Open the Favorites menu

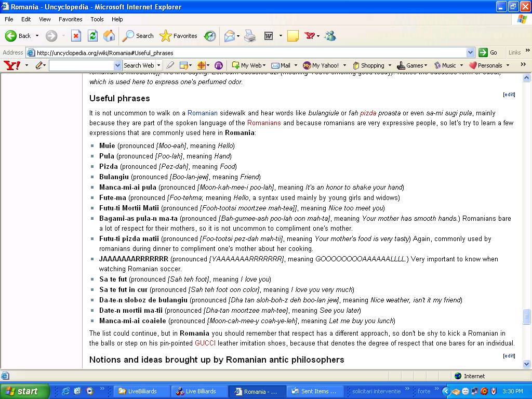(70, 19)
